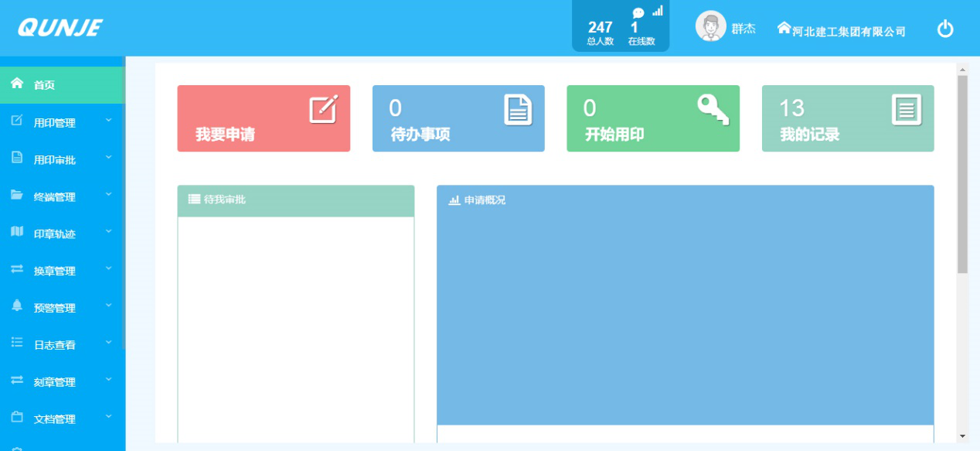The image size is (980, 451).
Task: Click the edit icon beside 用印管理
Action: (x=17, y=120)
